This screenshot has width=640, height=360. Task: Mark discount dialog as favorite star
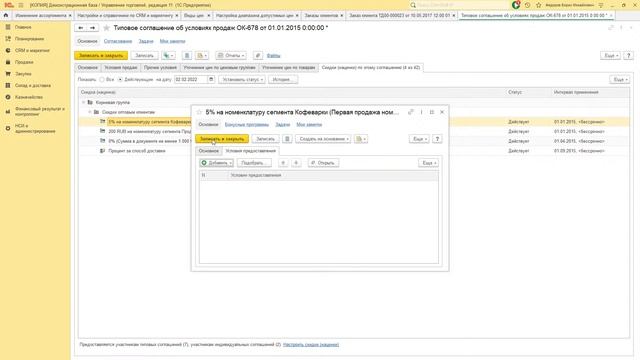[x=199, y=112]
